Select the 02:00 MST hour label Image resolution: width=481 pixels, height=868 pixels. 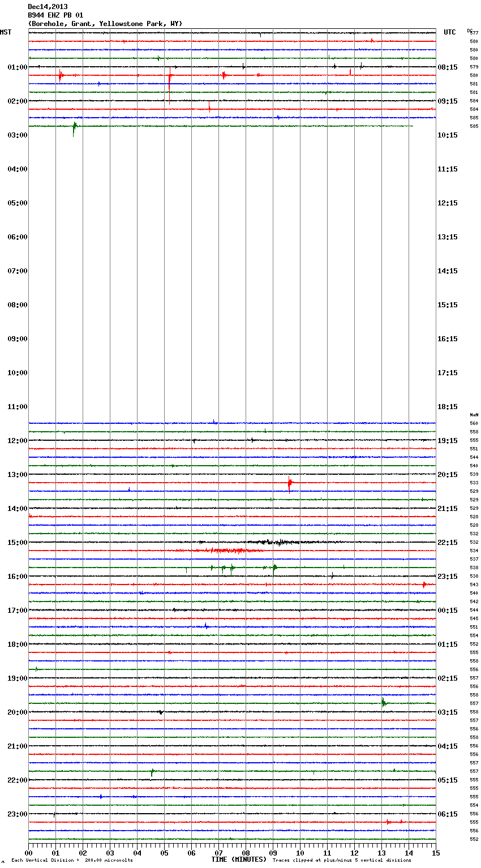coord(18,101)
